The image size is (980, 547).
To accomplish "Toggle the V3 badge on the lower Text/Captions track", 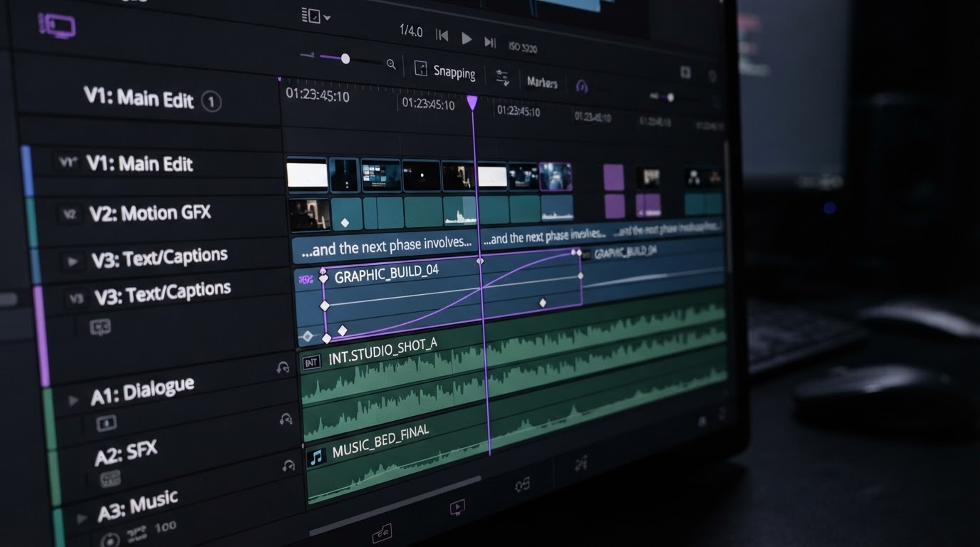I will click(x=75, y=300).
